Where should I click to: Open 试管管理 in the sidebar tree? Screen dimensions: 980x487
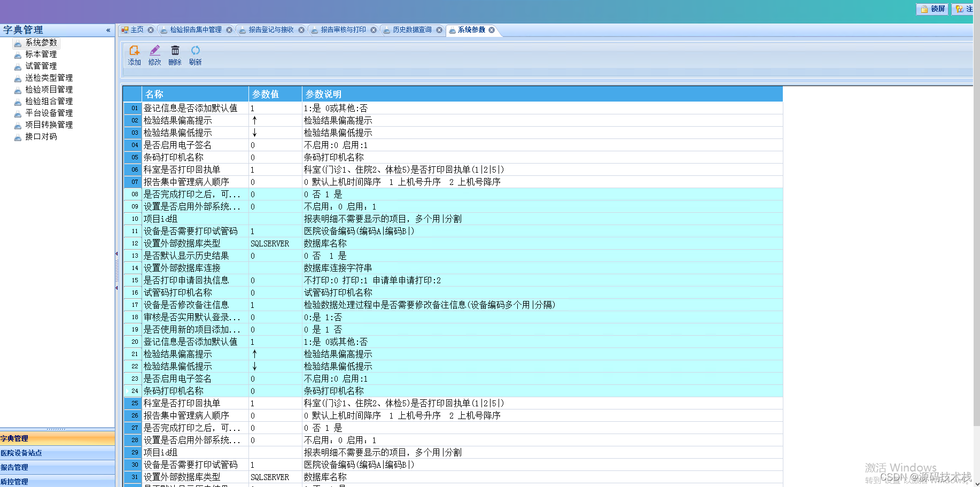(x=41, y=66)
